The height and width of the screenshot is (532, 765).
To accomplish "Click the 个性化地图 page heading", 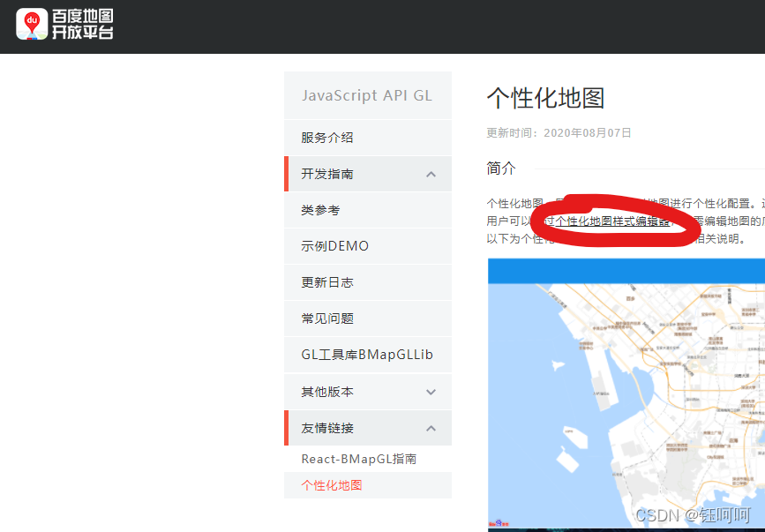I will tap(545, 98).
